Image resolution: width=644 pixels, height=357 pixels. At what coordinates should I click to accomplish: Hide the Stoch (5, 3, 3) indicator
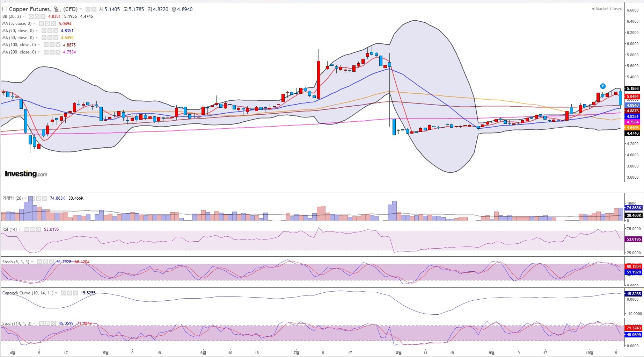(x=39, y=262)
